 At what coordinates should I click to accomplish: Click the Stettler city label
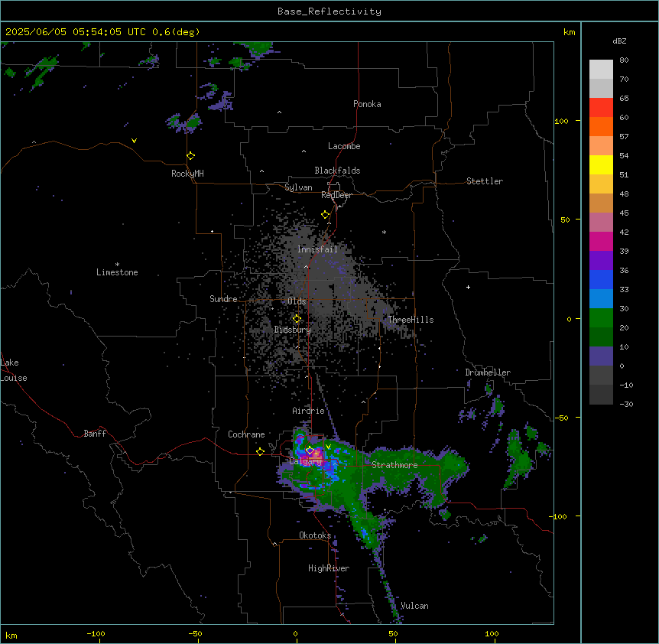485,181
